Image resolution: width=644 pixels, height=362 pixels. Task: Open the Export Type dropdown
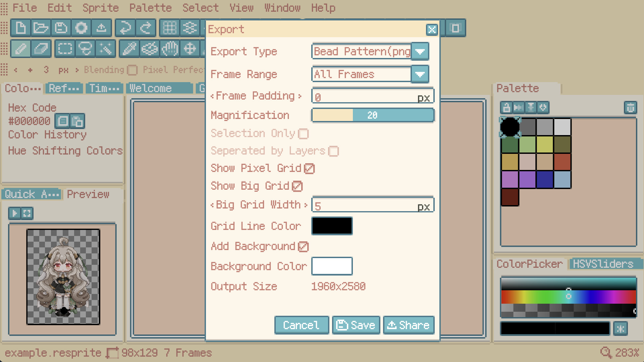pyautogui.click(x=420, y=52)
